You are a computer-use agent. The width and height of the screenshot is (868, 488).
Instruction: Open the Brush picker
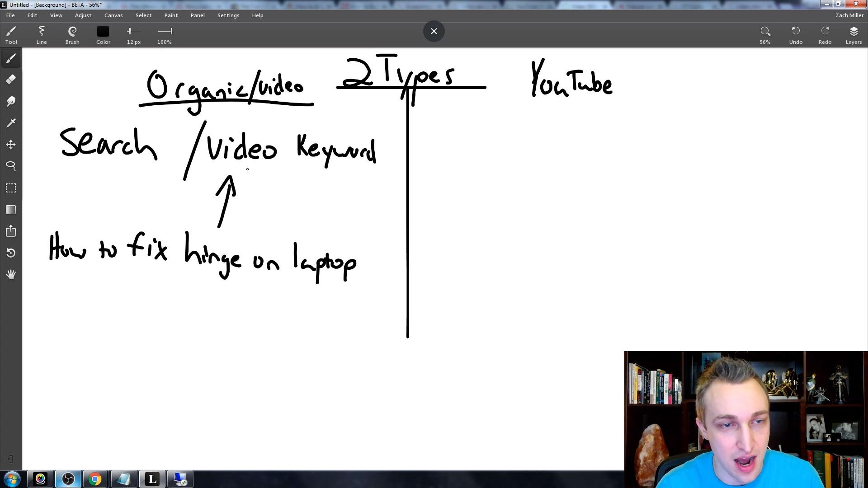coord(72,34)
